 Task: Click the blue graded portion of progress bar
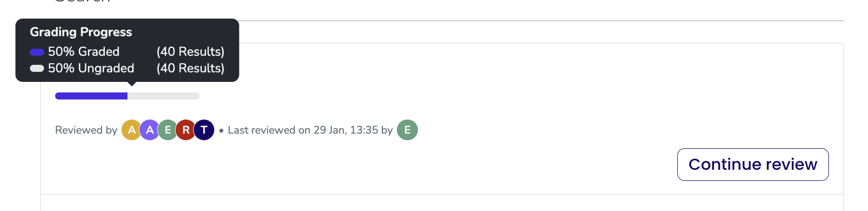click(91, 96)
